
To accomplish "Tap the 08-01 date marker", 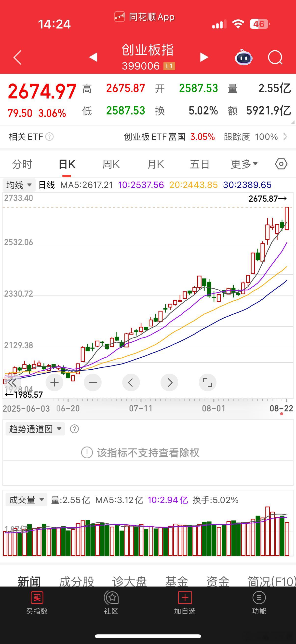I will pyautogui.click(x=214, y=408).
